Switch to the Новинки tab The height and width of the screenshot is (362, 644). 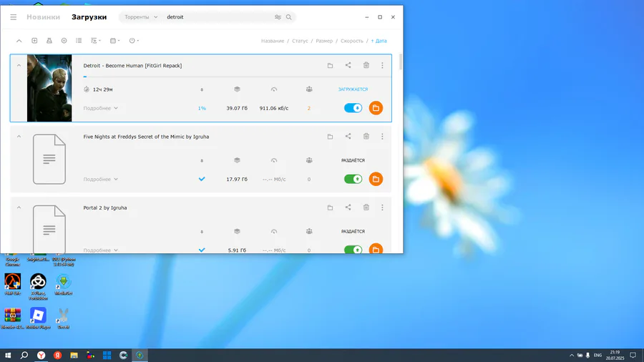tap(43, 17)
